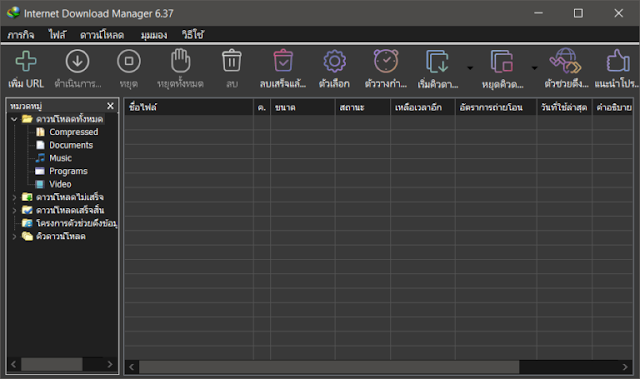The width and height of the screenshot is (640, 379).
Task: Open the ดาวน์โหลด menu
Action: (x=102, y=35)
